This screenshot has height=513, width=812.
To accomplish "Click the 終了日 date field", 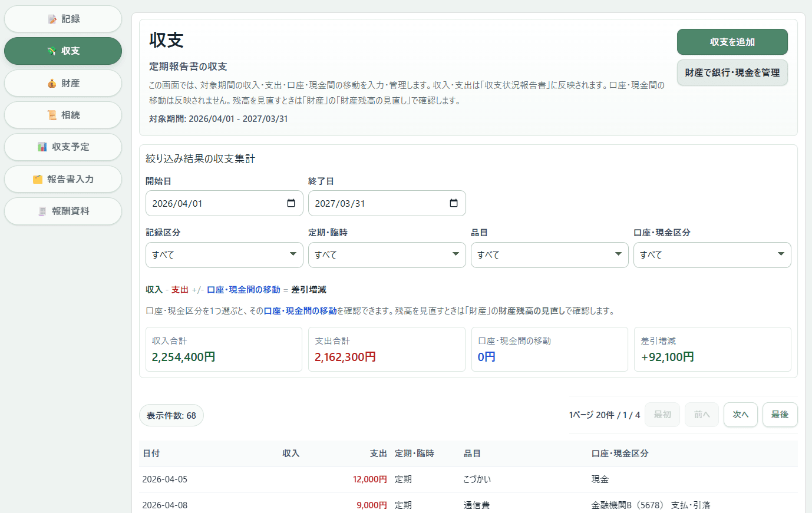I will pos(387,203).
